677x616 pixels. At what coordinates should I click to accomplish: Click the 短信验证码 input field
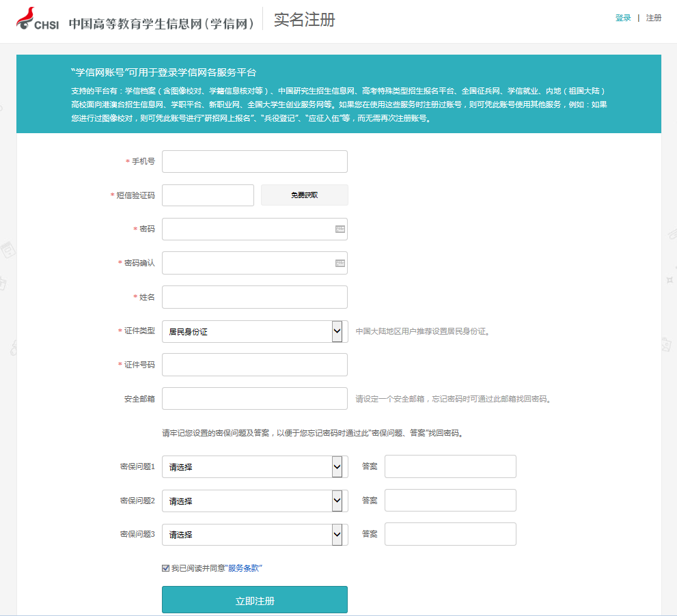click(x=208, y=195)
